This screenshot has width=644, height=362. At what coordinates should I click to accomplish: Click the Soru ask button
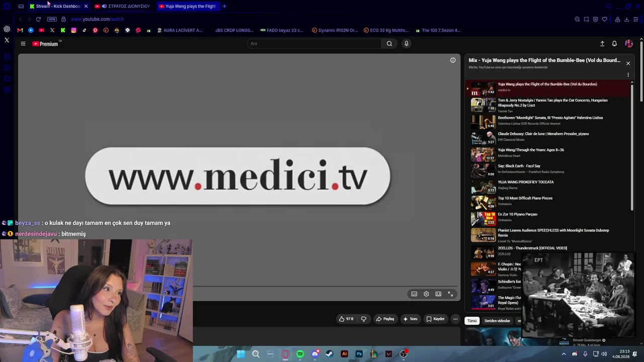click(x=410, y=319)
